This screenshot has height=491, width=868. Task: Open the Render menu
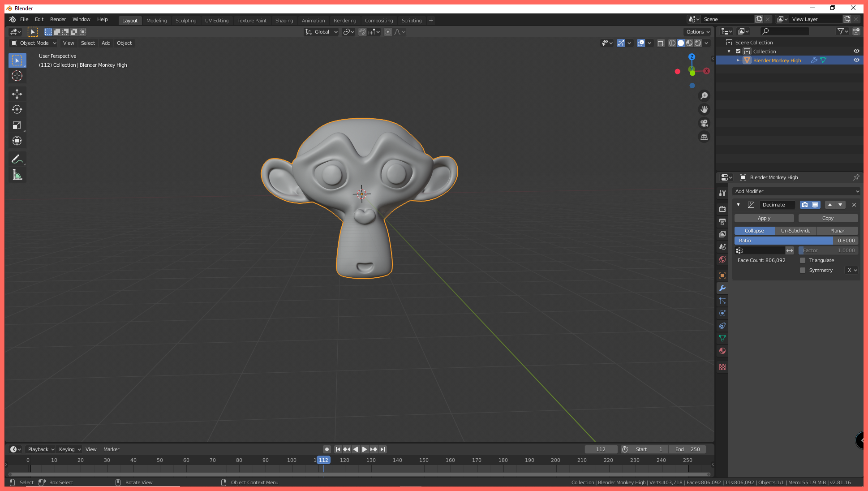tap(58, 19)
